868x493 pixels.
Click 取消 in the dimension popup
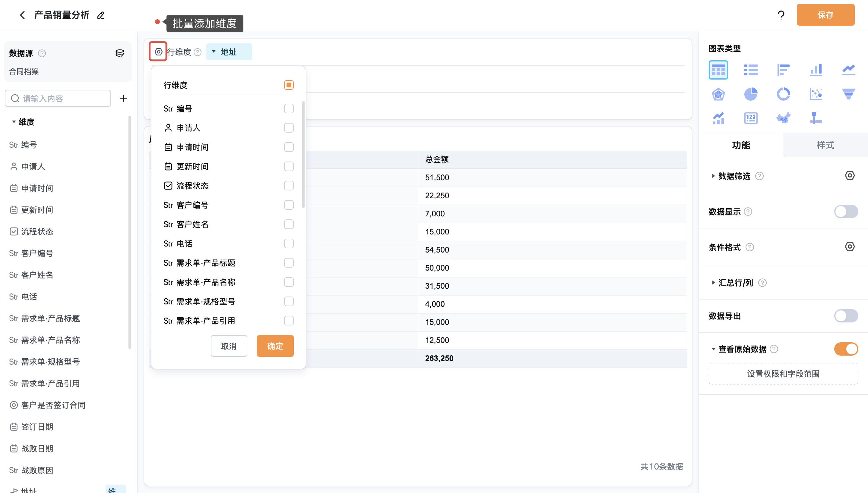[x=229, y=346]
